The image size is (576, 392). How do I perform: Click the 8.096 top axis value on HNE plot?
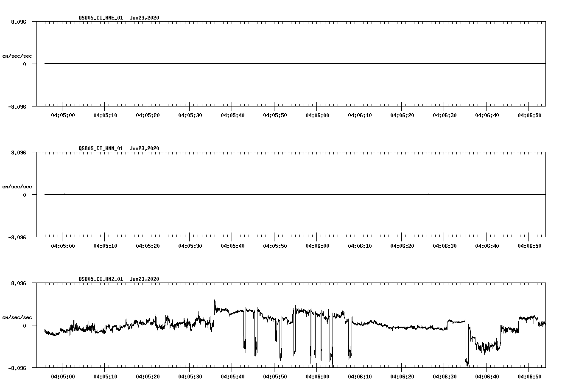click(x=18, y=22)
